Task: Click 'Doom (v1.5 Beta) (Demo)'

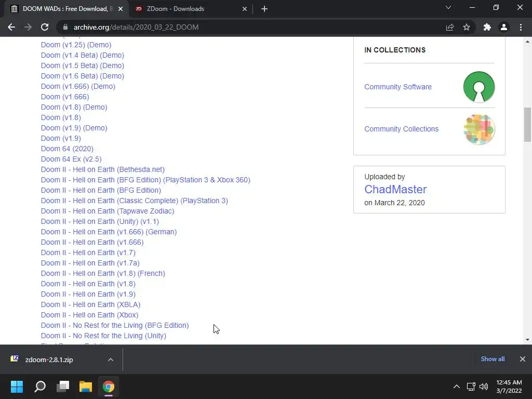Action: click(x=83, y=65)
